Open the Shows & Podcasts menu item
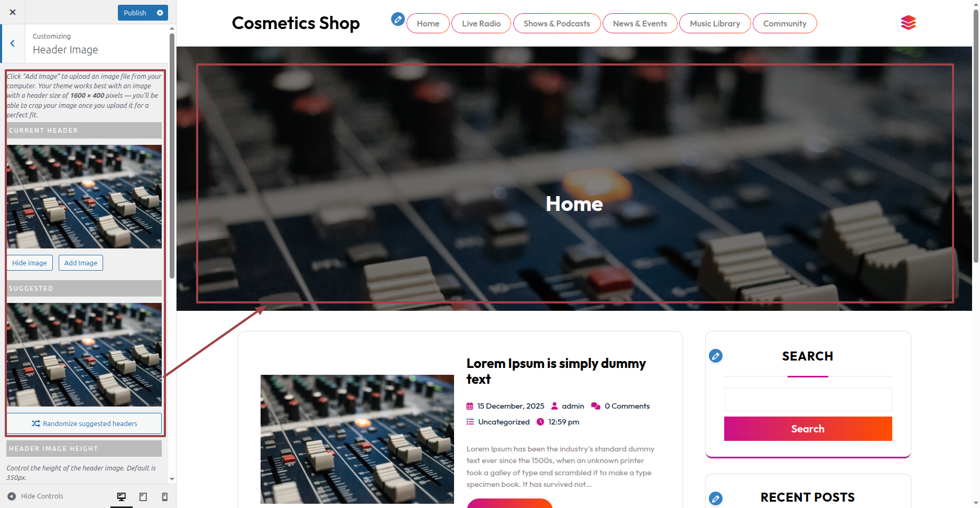 point(557,23)
